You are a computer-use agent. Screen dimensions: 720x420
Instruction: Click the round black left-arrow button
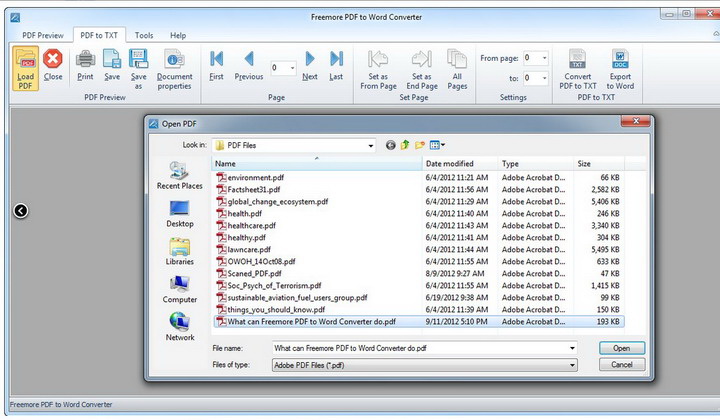[21, 211]
